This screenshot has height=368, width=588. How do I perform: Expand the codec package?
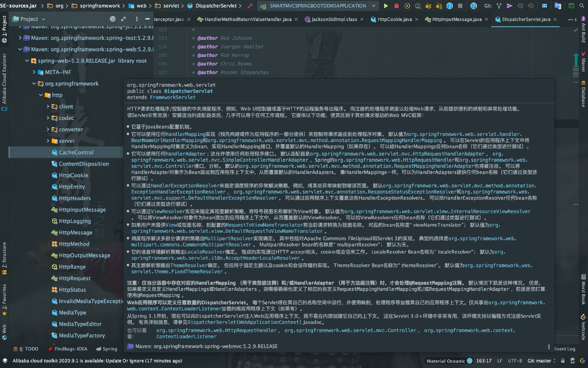click(x=48, y=118)
